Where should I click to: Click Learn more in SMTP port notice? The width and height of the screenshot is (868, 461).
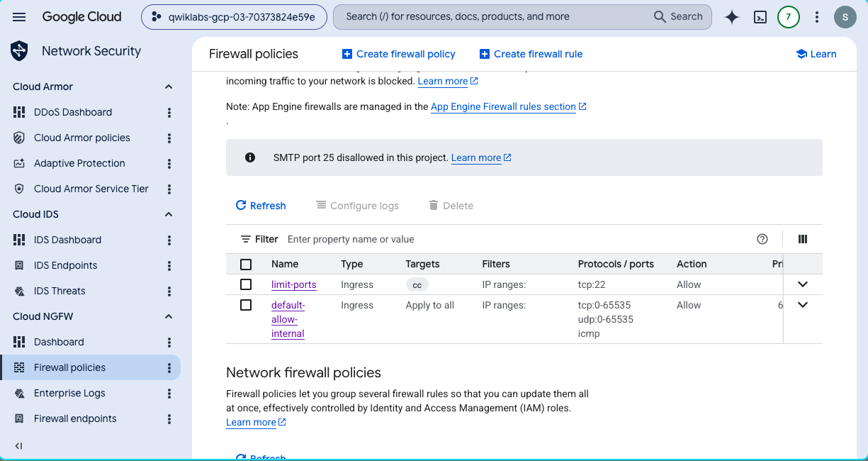click(x=481, y=157)
